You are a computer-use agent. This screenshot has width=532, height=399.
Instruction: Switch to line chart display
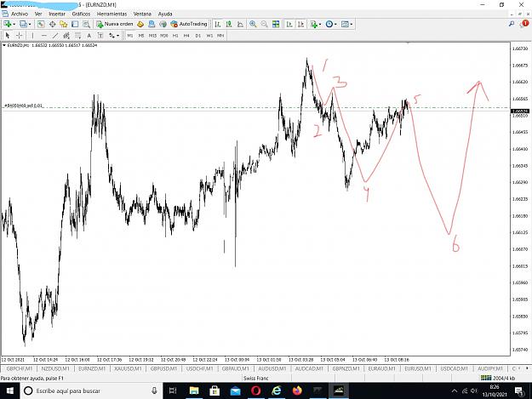(x=240, y=24)
